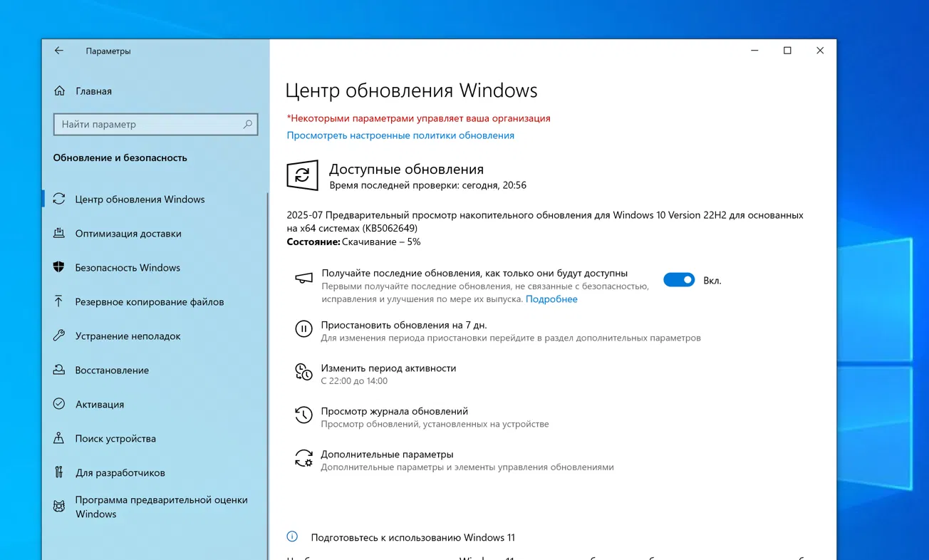Image resolution: width=929 pixels, height=560 pixels.
Task: Click the Доступные обновления heading
Action: tap(406, 170)
